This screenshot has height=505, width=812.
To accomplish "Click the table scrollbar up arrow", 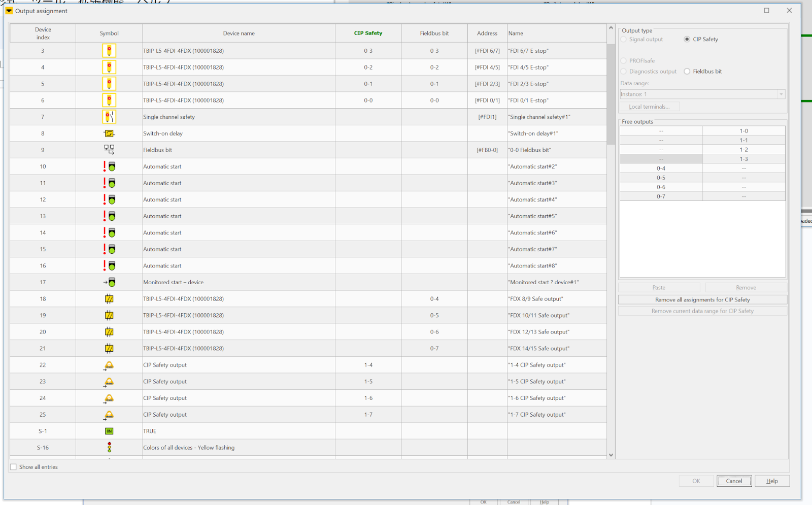I will (x=611, y=28).
